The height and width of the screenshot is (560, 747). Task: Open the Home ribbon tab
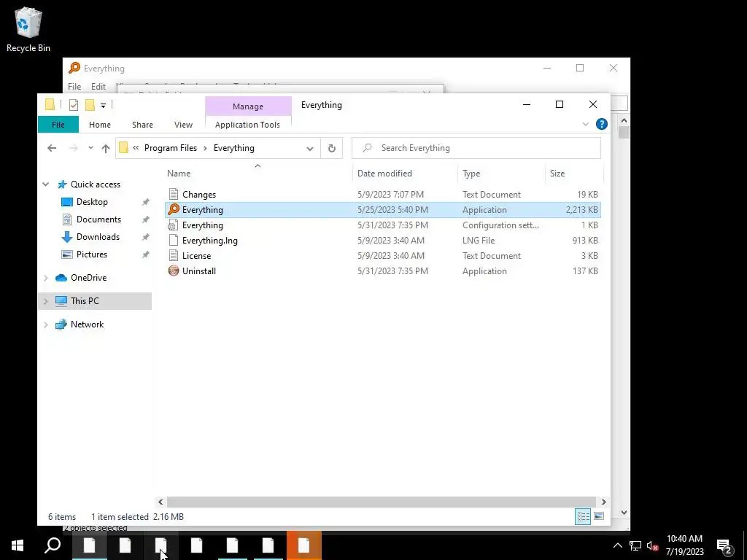99,124
